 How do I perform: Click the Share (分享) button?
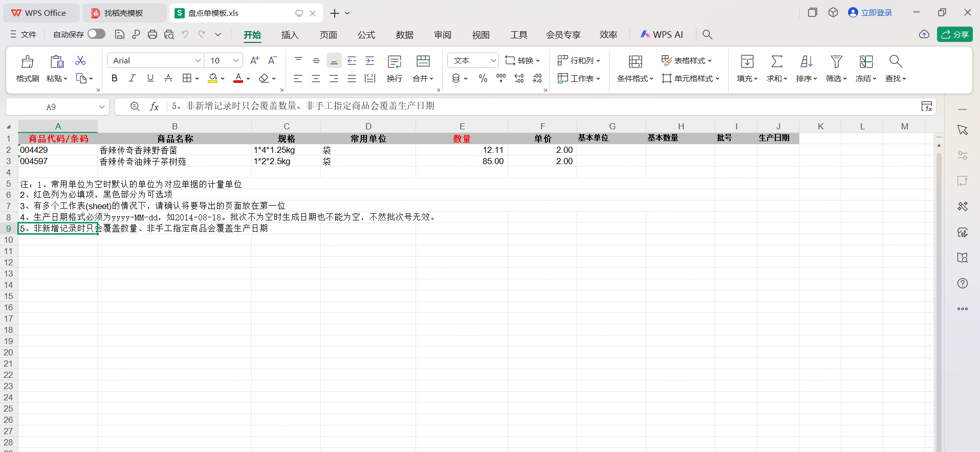tap(955, 34)
